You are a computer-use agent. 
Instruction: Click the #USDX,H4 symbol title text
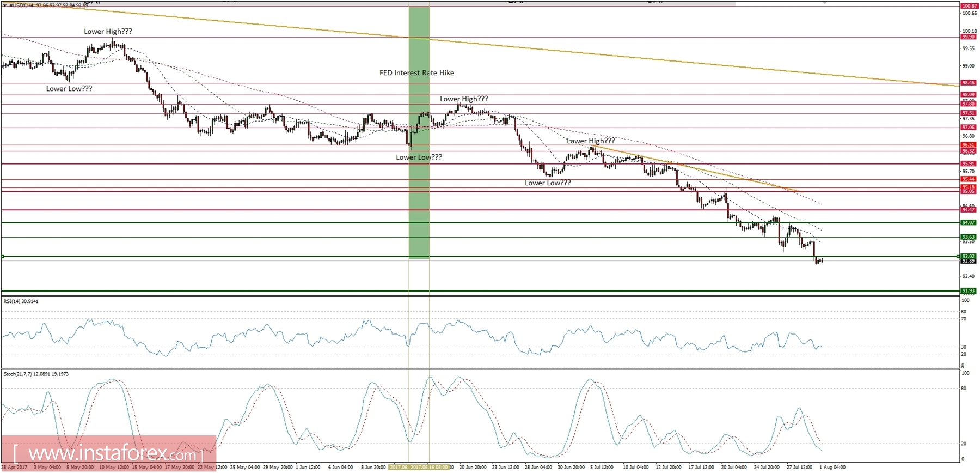[x=21, y=5]
